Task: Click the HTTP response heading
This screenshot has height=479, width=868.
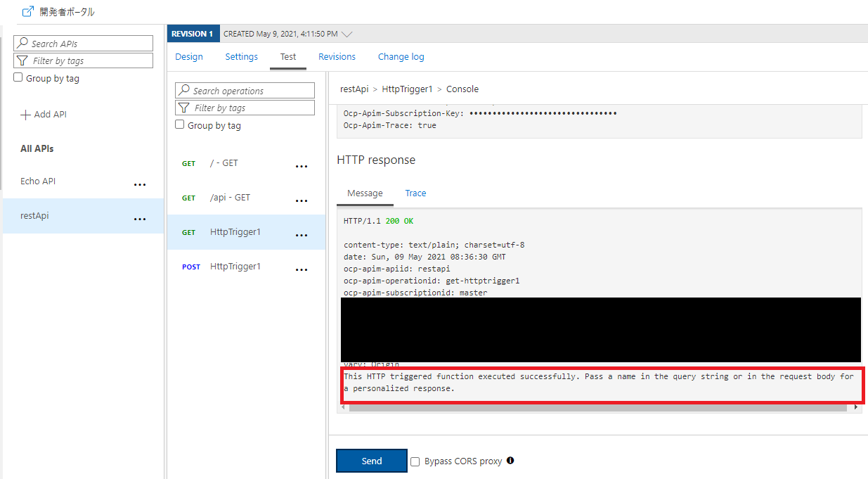Action: pos(376,160)
